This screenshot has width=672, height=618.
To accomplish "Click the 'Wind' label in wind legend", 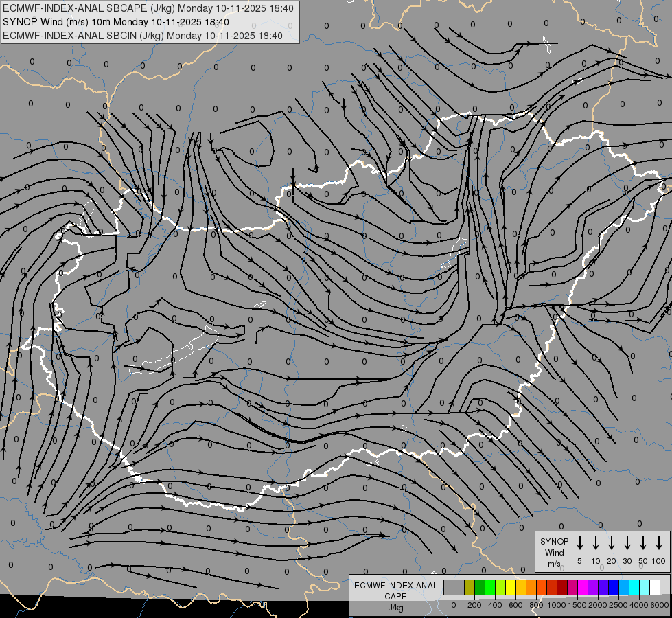I will [x=554, y=552].
